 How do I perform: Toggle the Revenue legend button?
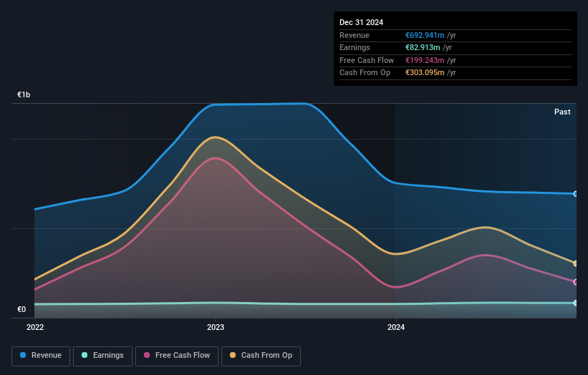click(41, 356)
